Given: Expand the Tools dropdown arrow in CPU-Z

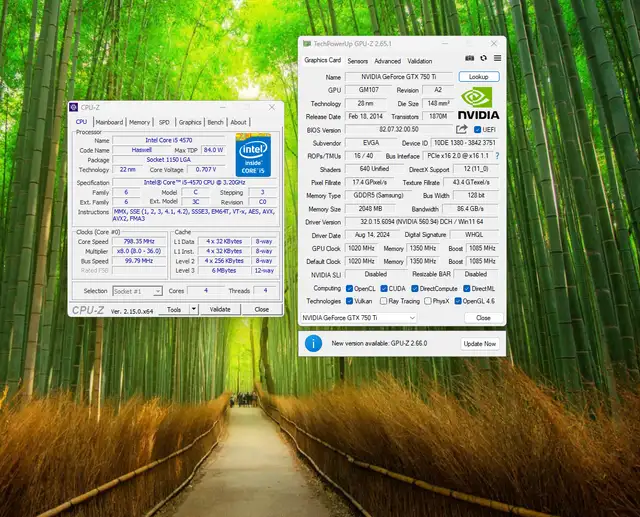Looking at the screenshot, I should (x=194, y=309).
